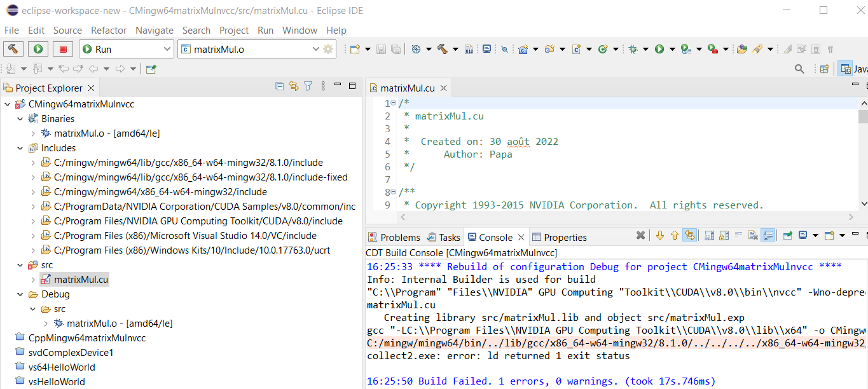Select the svdComplexDevice1 project
This screenshot has width=868, height=389.
tap(71, 352)
